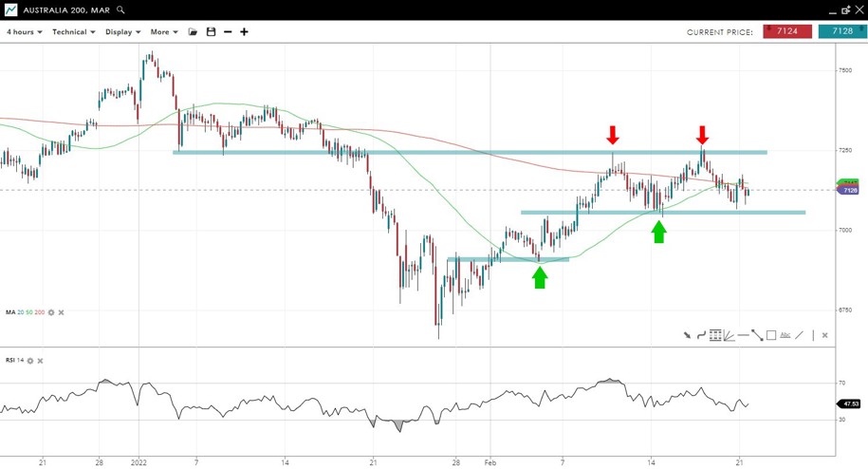The height and width of the screenshot is (469, 868).
Task: Open the More menu
Action: [163, 32]
